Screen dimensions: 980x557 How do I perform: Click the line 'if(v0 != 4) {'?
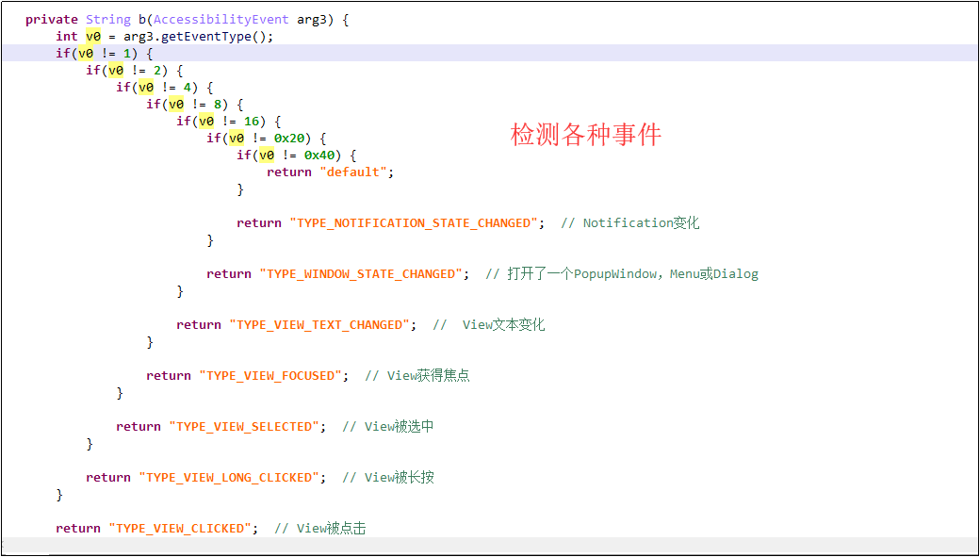(164, 87)
